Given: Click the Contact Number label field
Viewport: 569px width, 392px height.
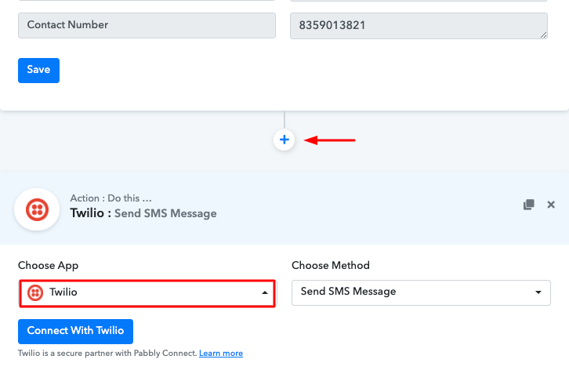Looking at the screenshot, I should tap(147, 25).
